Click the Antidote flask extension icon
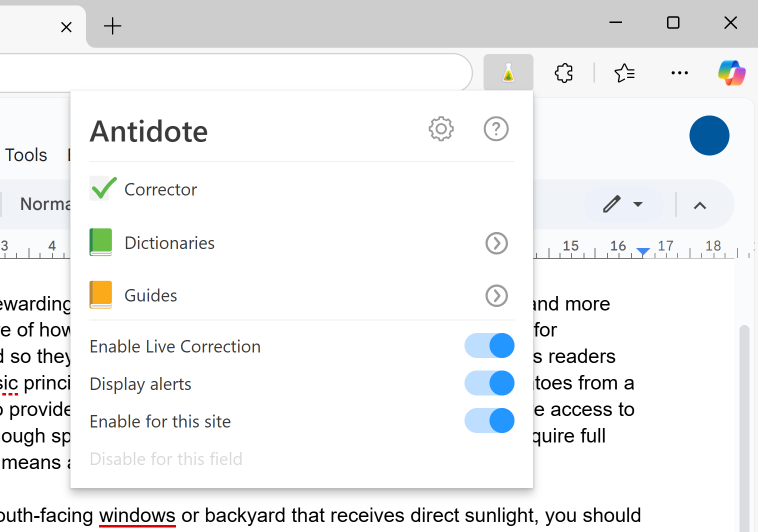The width and height of the screenshot is (758, 532). coord(508,73)
